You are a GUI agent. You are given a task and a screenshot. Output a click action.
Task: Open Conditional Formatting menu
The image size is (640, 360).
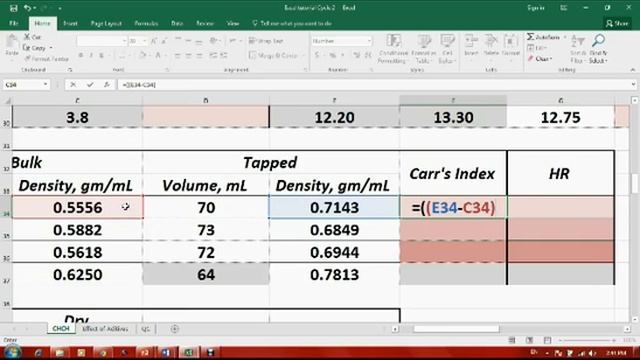tap(393, 49)
